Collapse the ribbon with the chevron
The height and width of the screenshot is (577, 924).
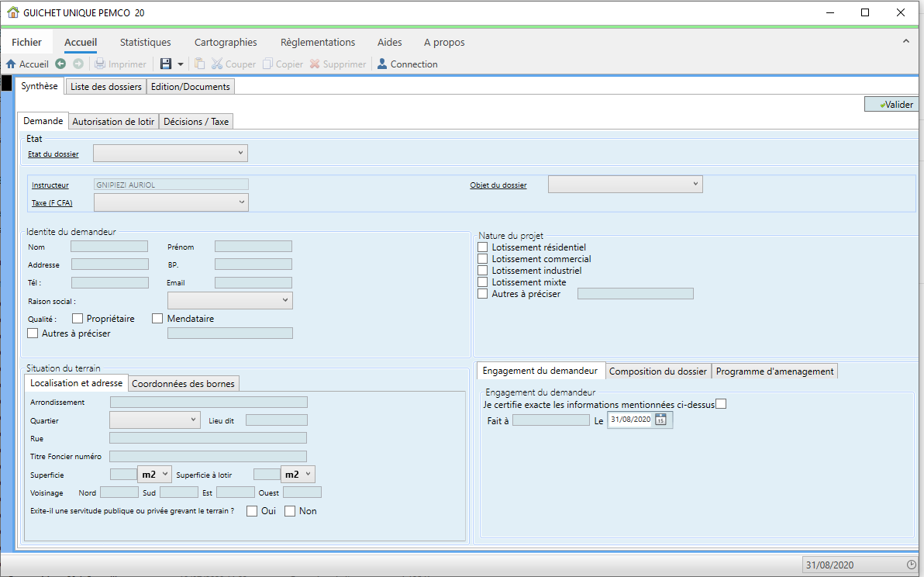click(x=905, y=41)
